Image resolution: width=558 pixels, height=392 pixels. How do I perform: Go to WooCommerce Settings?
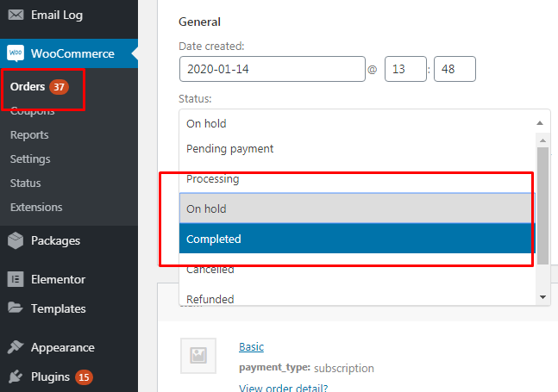(x=30, y=159)
